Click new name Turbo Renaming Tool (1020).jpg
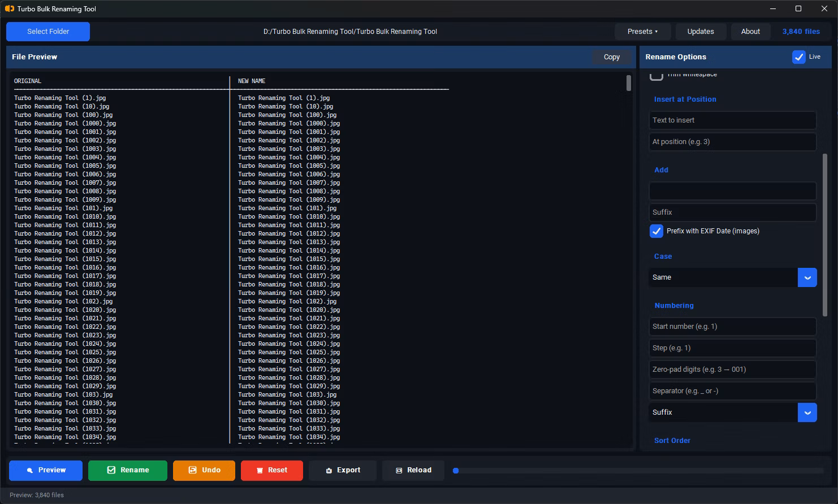Viewport: 838px width, 504px height. point(289,310)
